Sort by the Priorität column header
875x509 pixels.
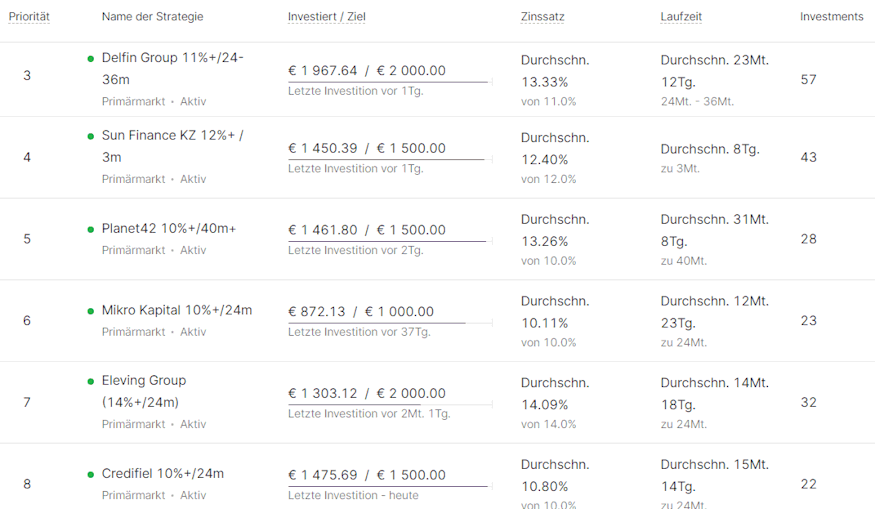[x=29, y=17]
